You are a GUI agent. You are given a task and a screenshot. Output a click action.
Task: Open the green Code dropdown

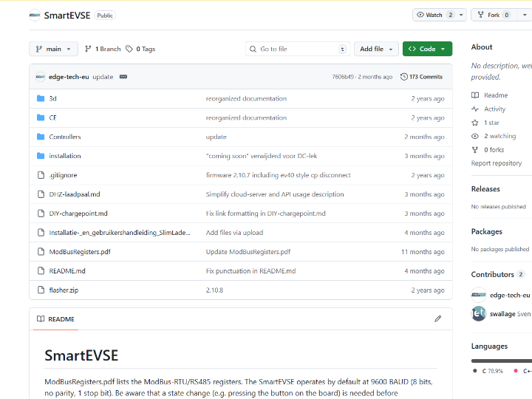point(427,49)
